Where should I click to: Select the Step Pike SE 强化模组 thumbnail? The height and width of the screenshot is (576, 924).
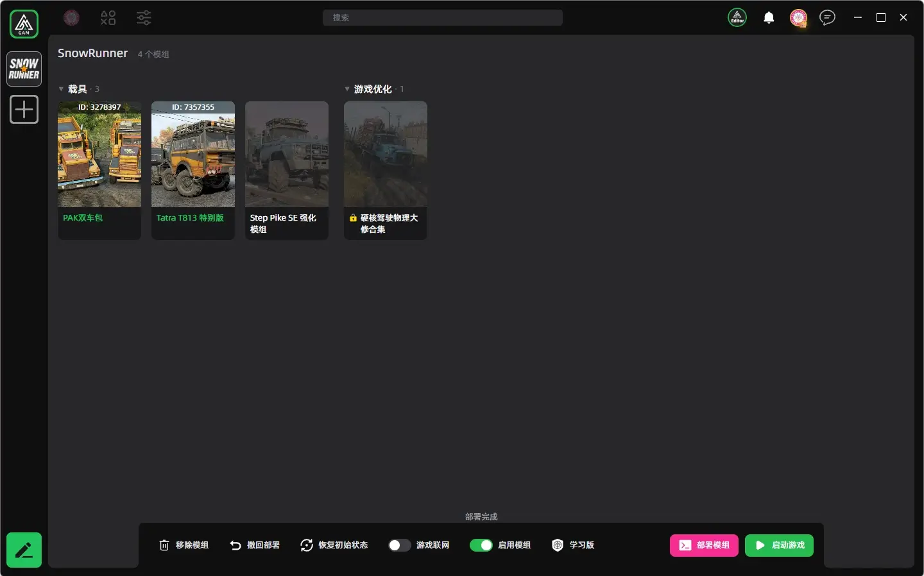[287, 155]
